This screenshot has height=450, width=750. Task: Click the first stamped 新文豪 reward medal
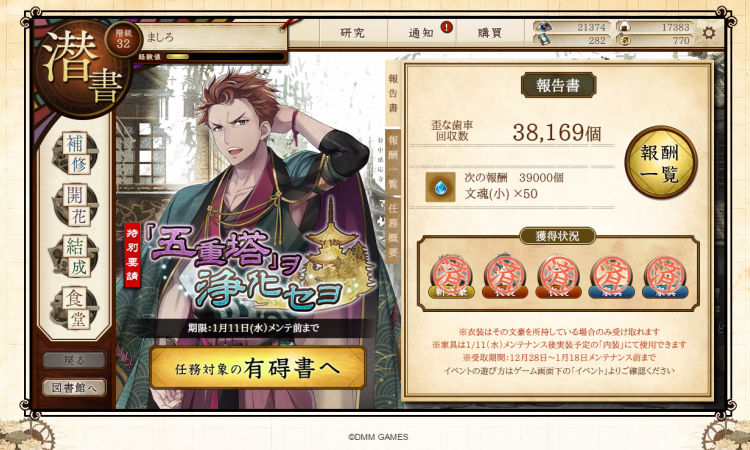pyautogui.click(x=451, y=277)
